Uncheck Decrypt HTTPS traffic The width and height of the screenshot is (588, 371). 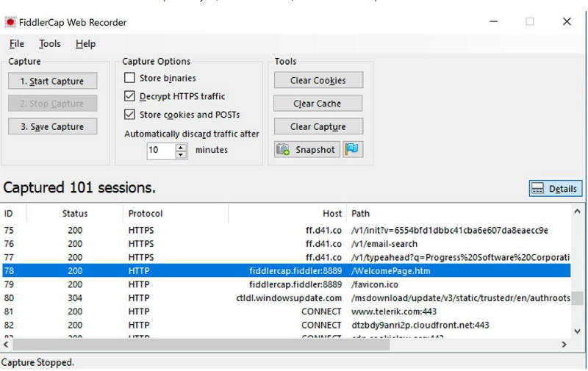129,96
